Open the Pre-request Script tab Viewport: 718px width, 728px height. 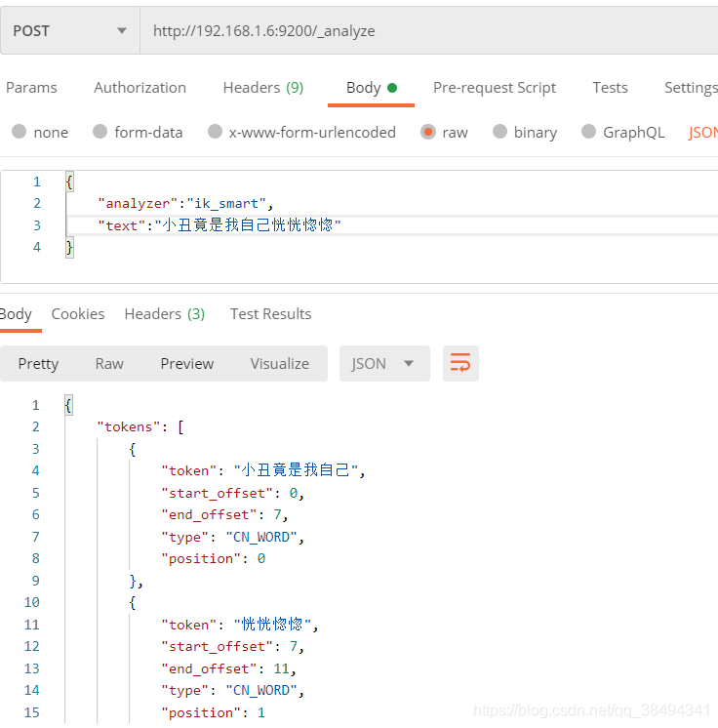(495, 88)
